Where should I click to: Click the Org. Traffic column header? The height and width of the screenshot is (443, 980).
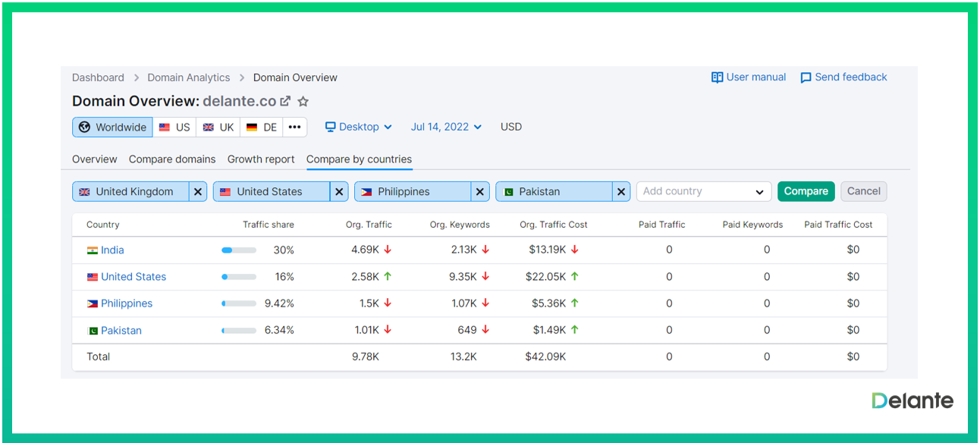pos(369,225)
